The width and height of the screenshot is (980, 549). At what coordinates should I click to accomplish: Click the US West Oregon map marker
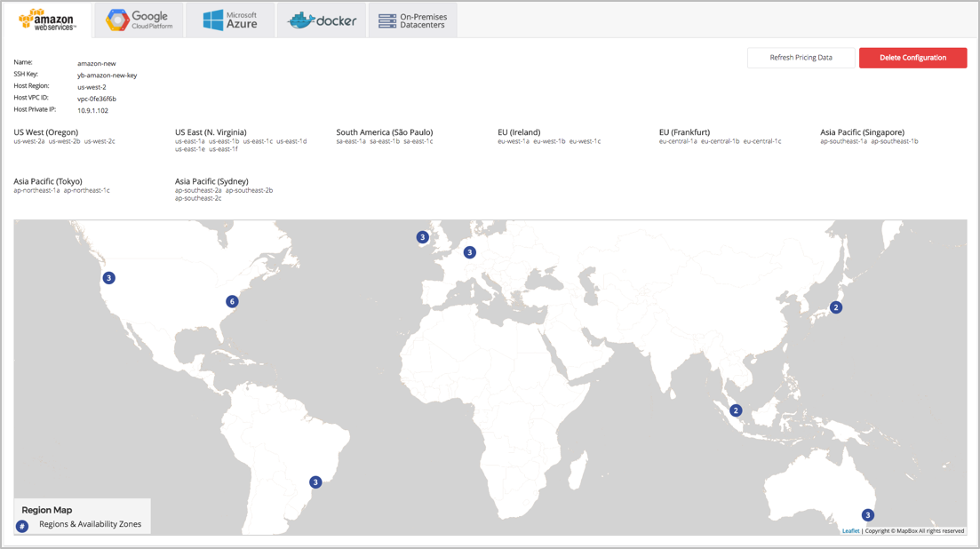click(108, 277)
